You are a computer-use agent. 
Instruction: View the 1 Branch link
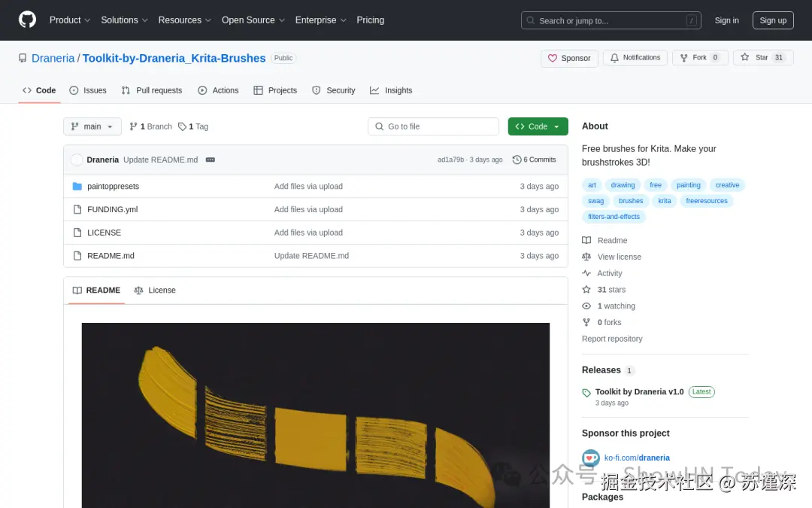click(150, 126)
